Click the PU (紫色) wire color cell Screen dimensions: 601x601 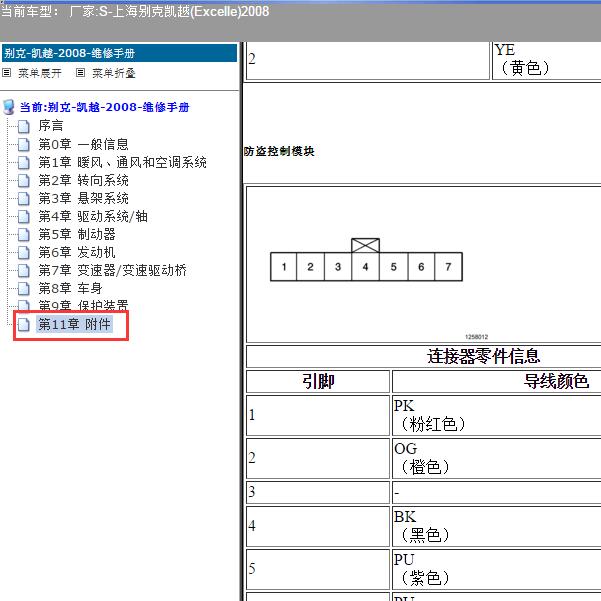pyautogui.click(x=496, y=569)
